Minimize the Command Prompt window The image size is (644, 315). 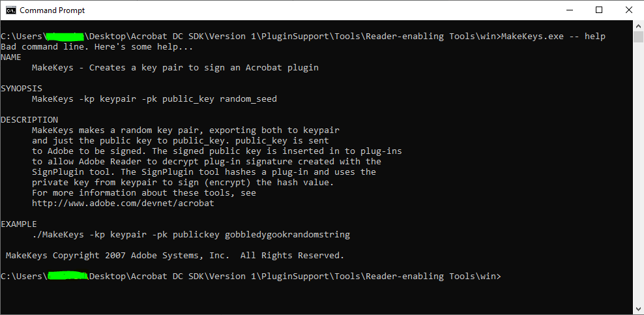pyautogui.click(x=569, y=10)
